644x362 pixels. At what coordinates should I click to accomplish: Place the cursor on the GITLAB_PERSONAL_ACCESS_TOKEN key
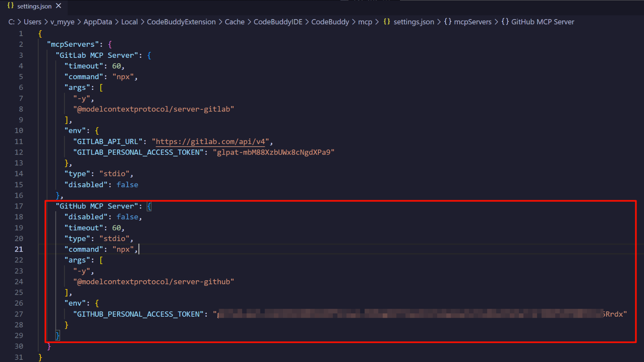tap(138, 152)
